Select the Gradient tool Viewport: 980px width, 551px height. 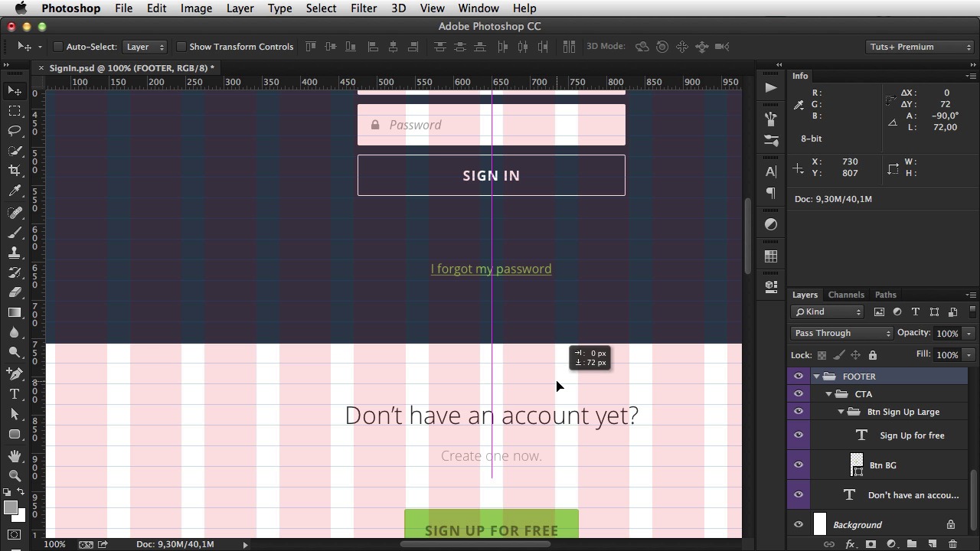[15, 312]
